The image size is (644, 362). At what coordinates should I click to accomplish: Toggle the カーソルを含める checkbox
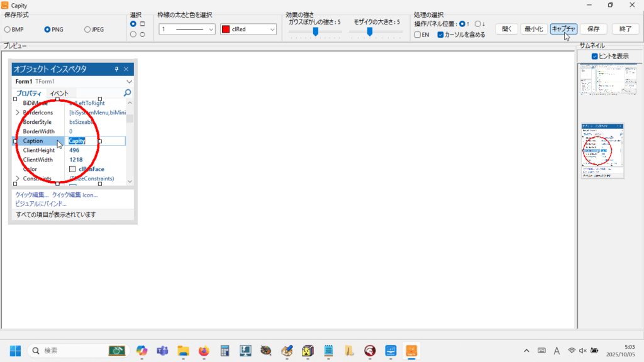440,35
